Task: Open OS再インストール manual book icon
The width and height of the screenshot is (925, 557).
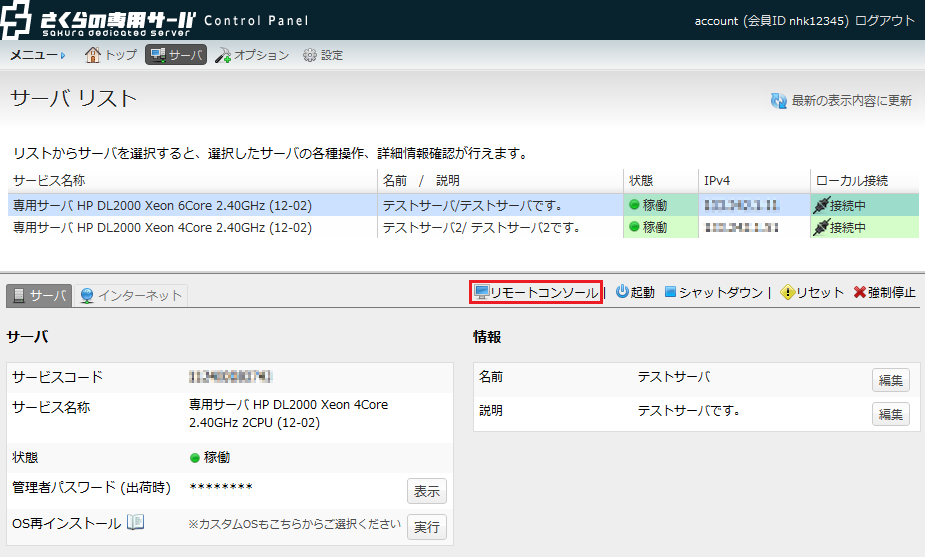Action: pos(136,523)
